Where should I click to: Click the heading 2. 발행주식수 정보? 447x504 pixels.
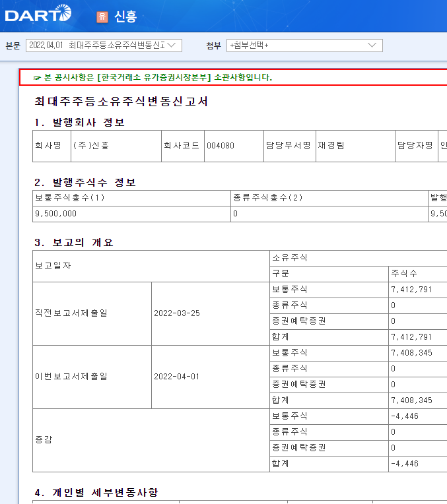coord(85,183)
